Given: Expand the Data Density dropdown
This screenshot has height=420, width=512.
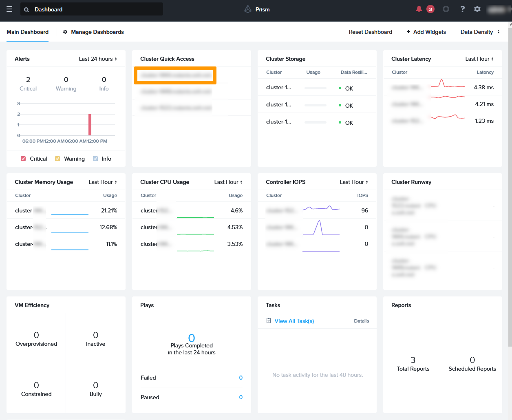Looking at the screenshot, I should 480,32.
